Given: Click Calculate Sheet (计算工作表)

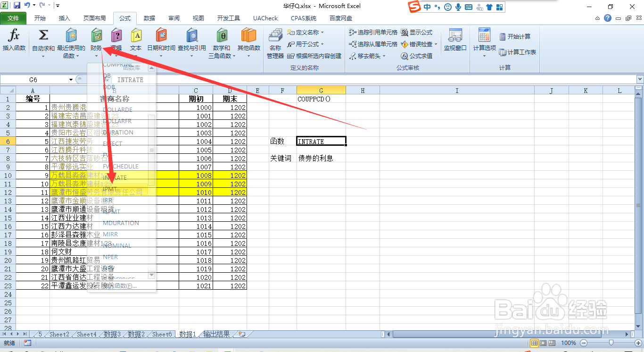Looking at the screenshot, I should 518,52.
